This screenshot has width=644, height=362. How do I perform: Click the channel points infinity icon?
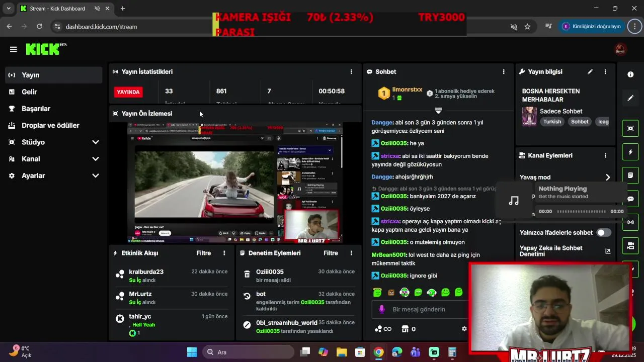[383, 329]
